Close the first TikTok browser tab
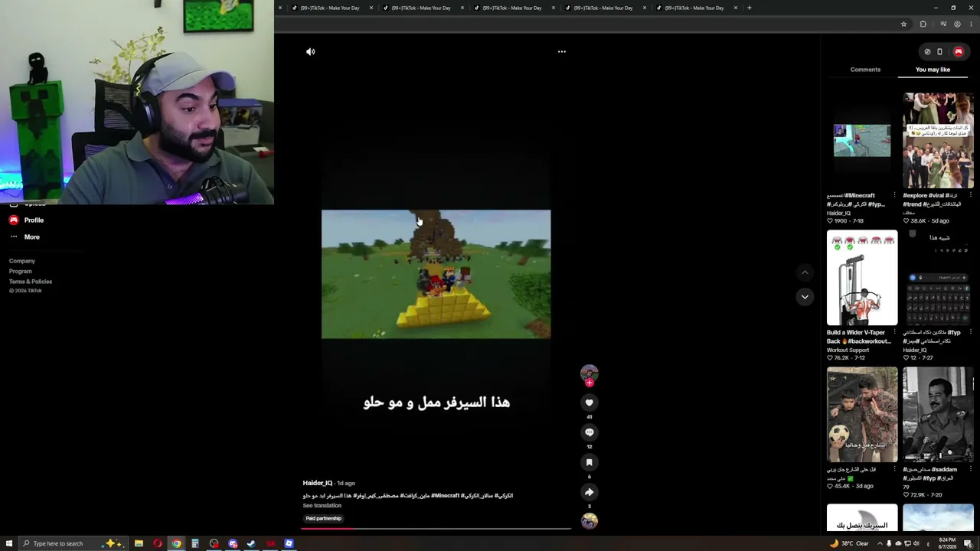The image size is (980, 551). (x=371, y=8)
